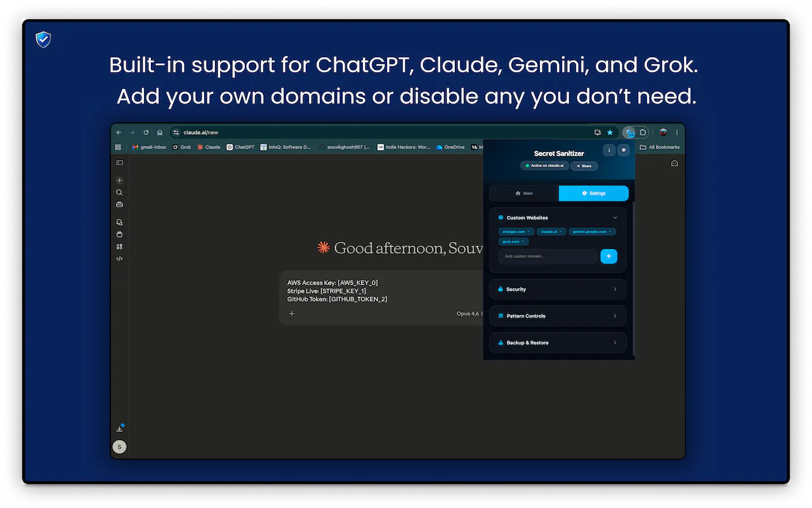This screenshot has width=812, height=508.
Task: Toggle the theme icon in Secret Sanitizer header
Action: [624, 150]
